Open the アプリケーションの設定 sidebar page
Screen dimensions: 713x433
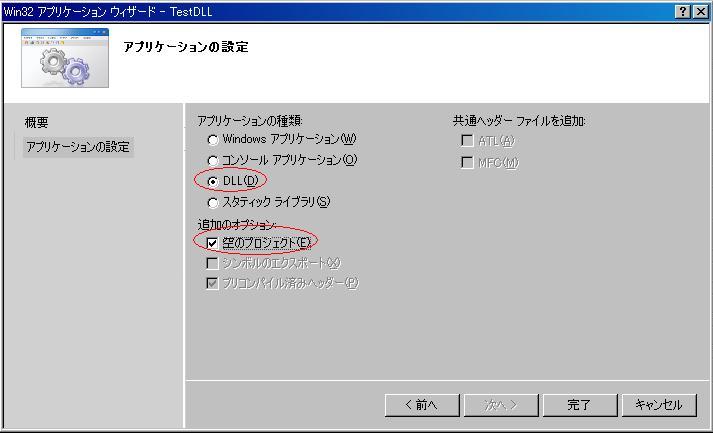tap(78, 147)
